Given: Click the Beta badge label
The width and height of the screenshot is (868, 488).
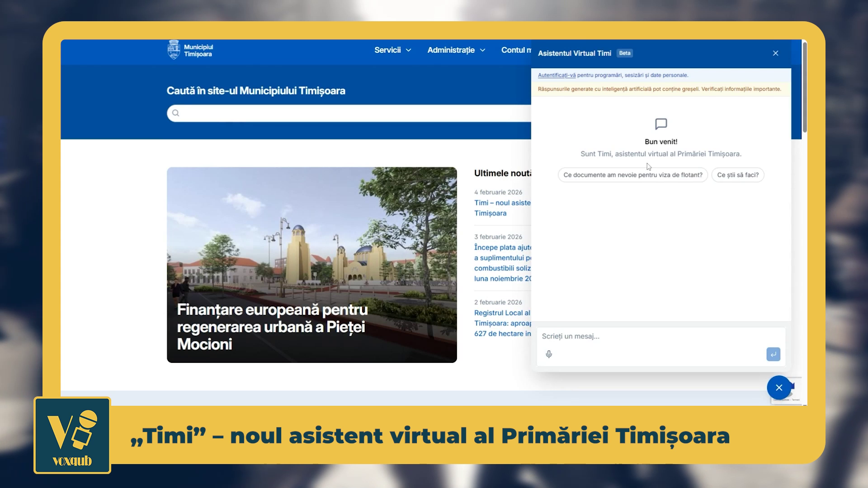Looking at the screenshot, I should click(x=624, y=53).
